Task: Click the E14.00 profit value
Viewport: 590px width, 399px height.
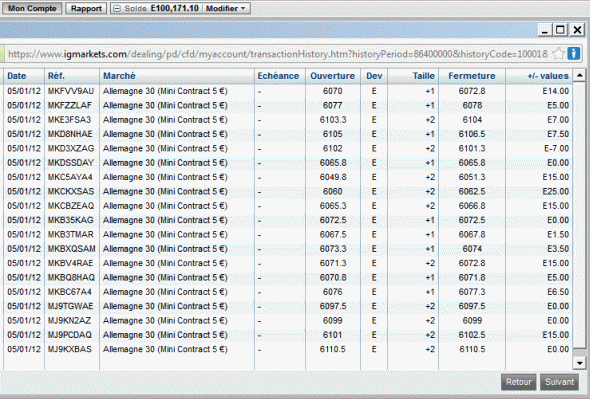Action: tap(556, 91)
